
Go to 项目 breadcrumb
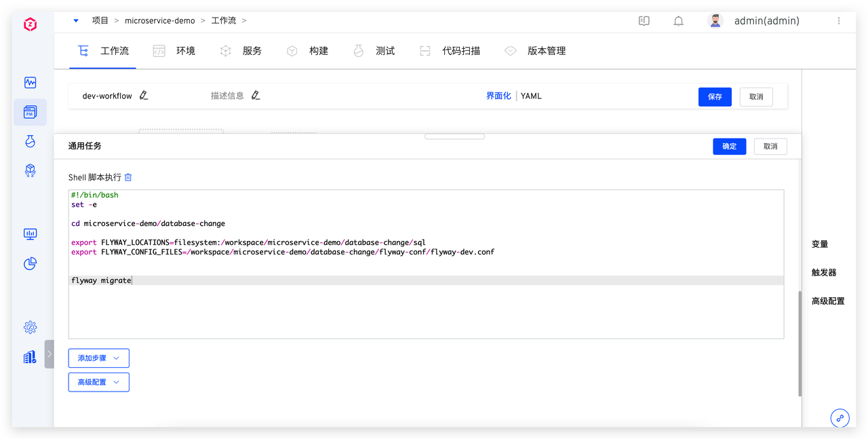(100, 21)
